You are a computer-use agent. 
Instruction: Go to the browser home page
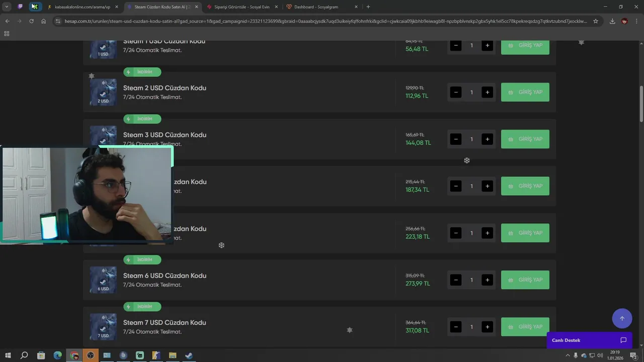[x=43, y=21]
